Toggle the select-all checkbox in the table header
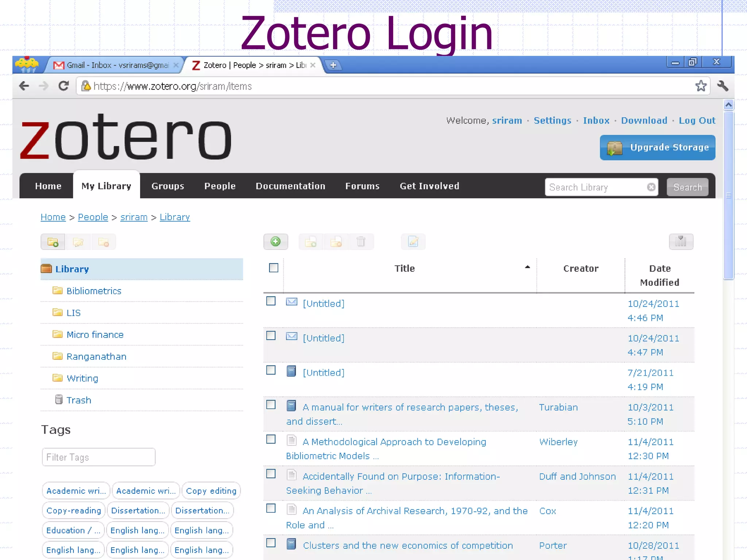 (274, 268)
